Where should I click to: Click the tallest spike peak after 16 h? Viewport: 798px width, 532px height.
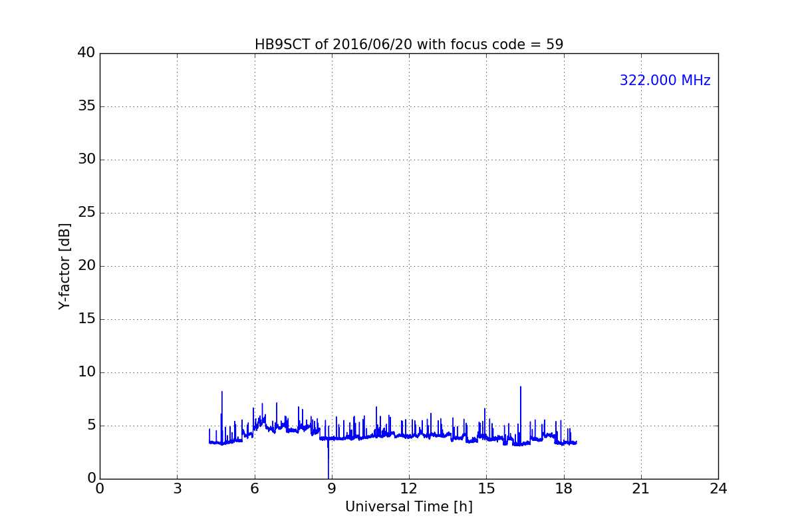521,388
